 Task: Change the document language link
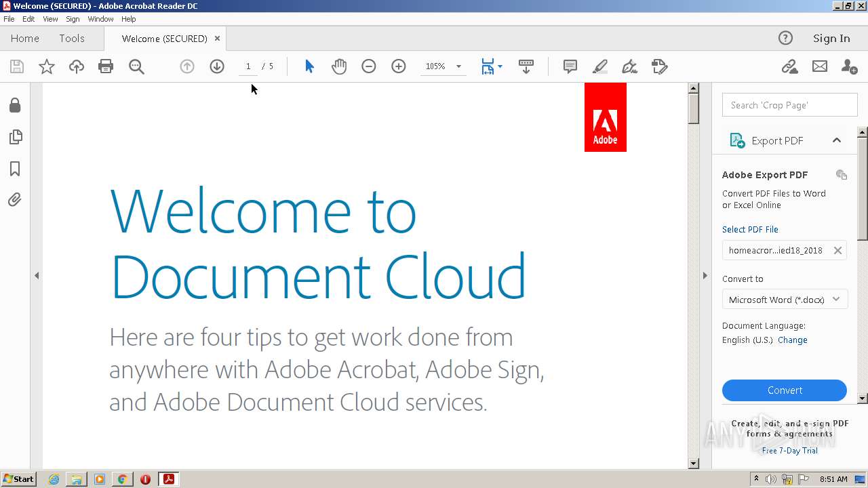point(793,340)
